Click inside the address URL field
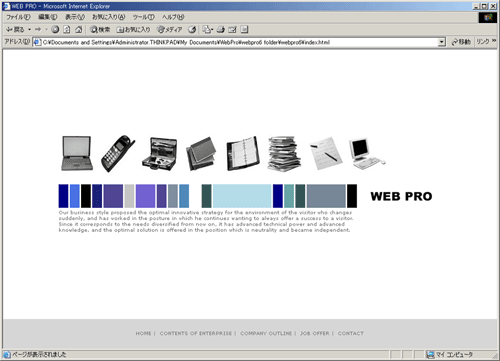The width and height of the screenshot is (500, 361). pyautogui.click(x=239, y=42)
